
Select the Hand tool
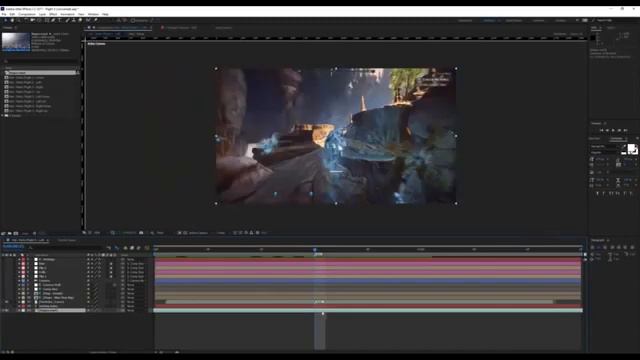(x=12, y=20)
